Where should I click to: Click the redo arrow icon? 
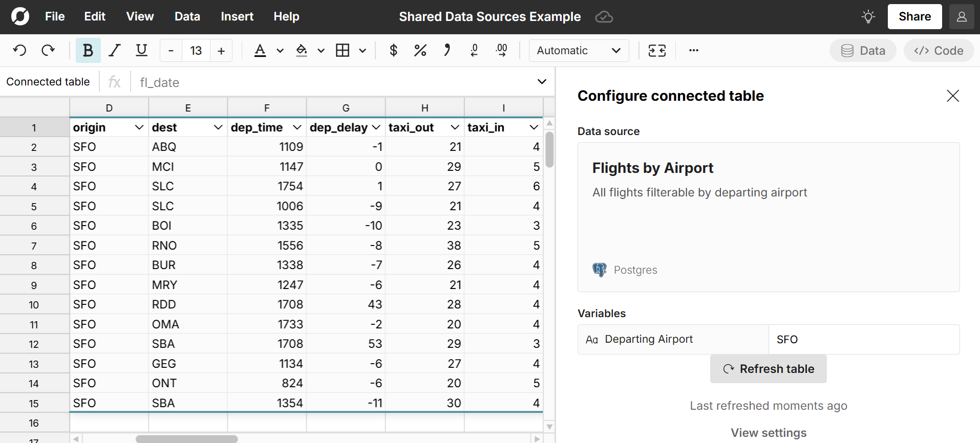[48, 50]
